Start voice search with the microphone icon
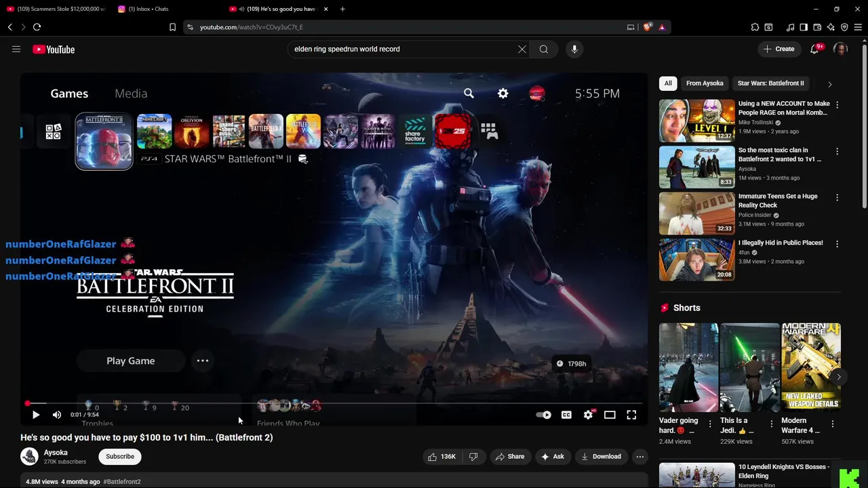This screenshot has width=868, height=488. [574, 49]
